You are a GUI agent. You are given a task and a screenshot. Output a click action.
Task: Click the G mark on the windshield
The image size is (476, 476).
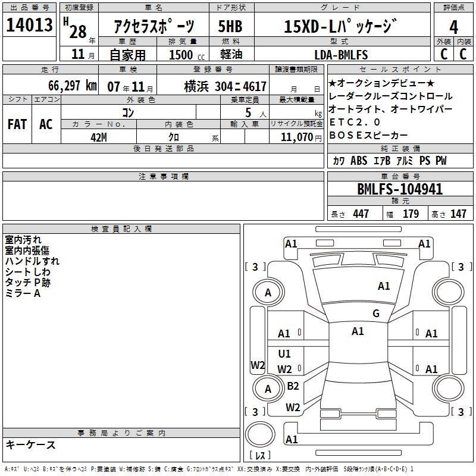[x=376, y=314]
